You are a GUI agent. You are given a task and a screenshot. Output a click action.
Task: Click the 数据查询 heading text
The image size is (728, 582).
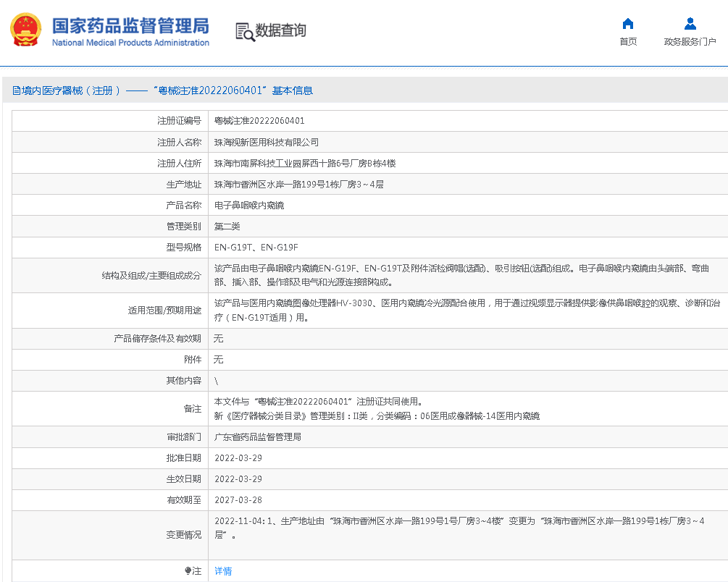[x=280, y=30]
